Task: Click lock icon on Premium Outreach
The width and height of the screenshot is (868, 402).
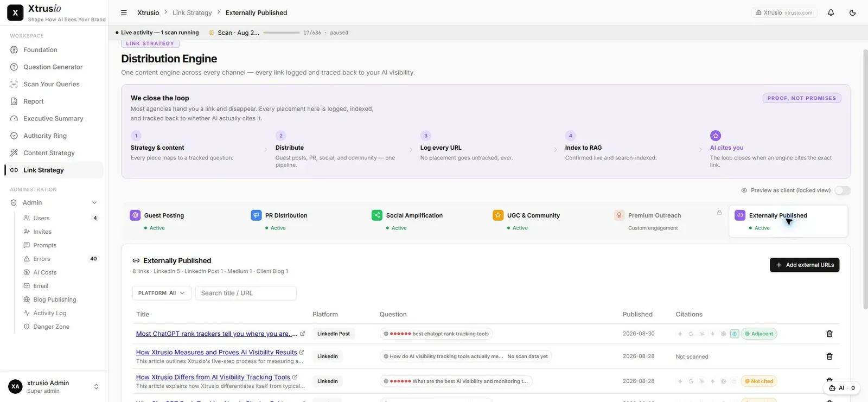Action: coord(719,213)
